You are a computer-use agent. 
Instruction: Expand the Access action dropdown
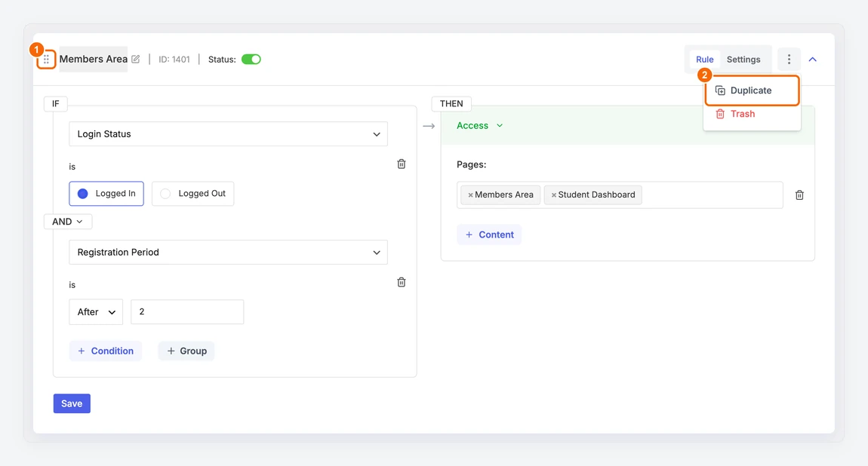(479, 125)
